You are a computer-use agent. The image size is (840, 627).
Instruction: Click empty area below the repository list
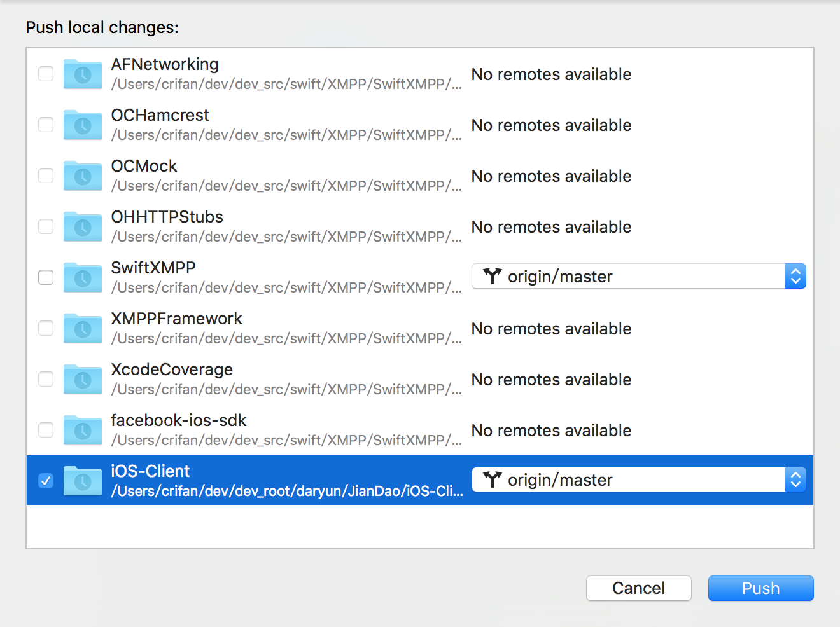(x=420, y=527)
